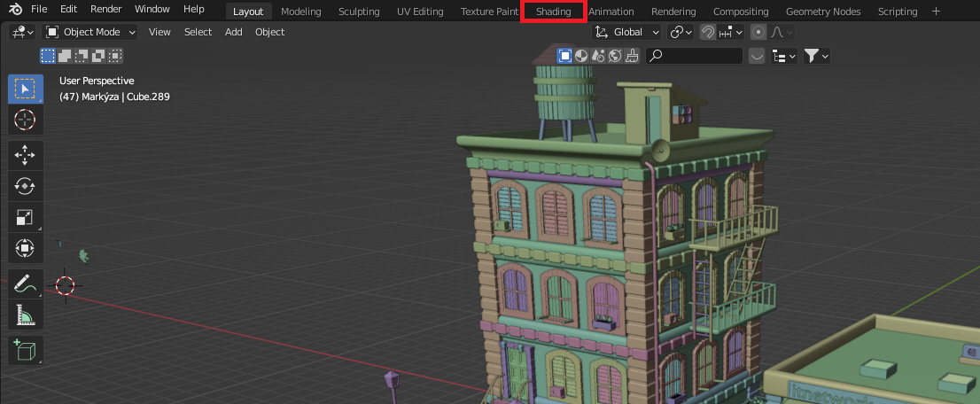980x404 pixels.
Task: Click the Blender logo icon
Action: pyautogui.click(x=16, y=9)
